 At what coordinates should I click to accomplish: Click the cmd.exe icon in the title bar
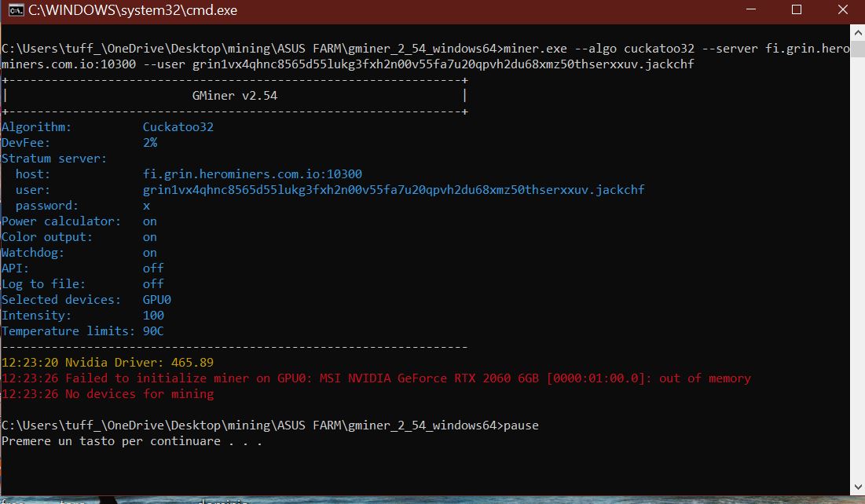(x=13, y=10)
